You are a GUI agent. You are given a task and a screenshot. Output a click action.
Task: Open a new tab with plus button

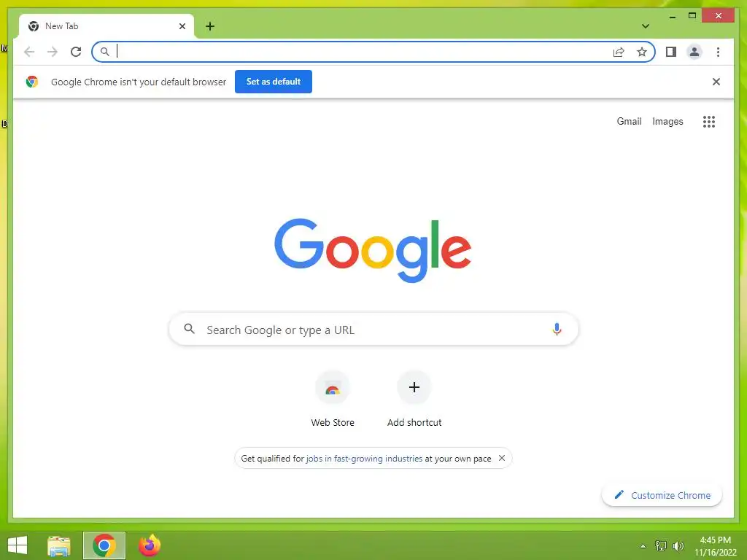click(210, 26)
